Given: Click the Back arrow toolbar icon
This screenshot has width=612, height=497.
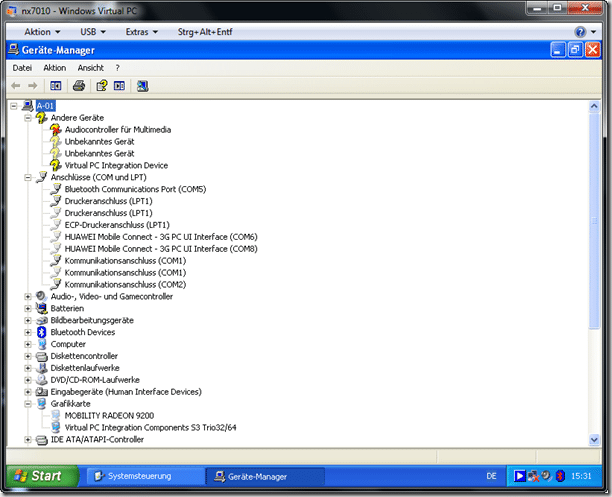Looking at the screenshot, I should (x=16, y=86).
